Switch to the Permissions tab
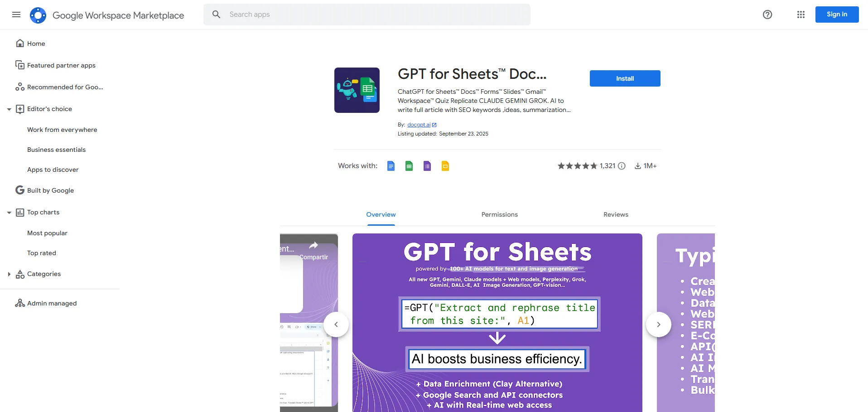 tap(499, 214)
